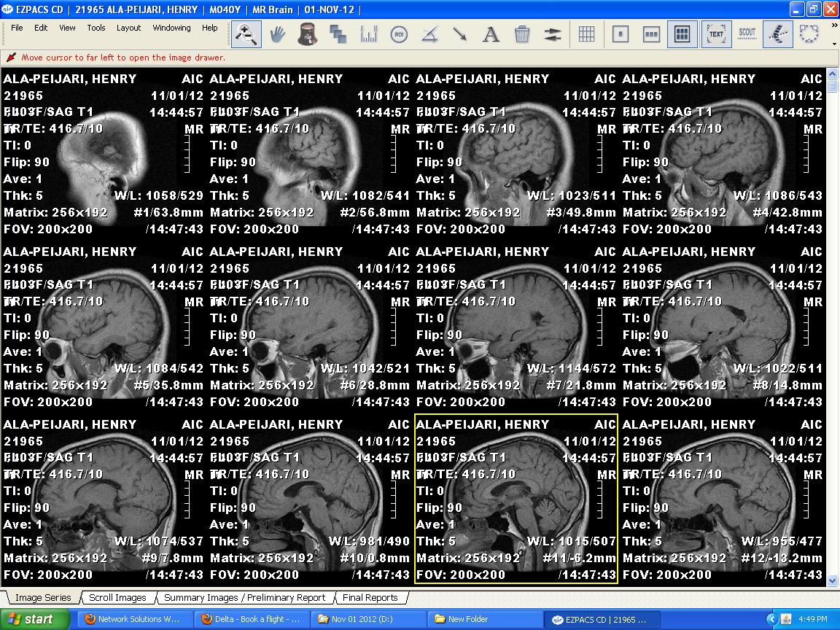The height and width of the screenshot is (630, 840).
Task: Choose the angle measurement tool
Action: tap(429, 34)
